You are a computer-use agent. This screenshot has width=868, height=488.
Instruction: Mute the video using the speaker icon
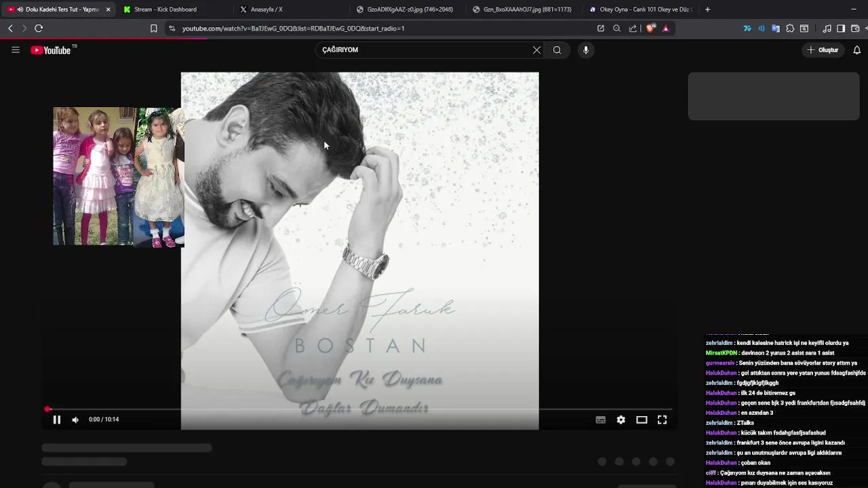coord(75,420)
